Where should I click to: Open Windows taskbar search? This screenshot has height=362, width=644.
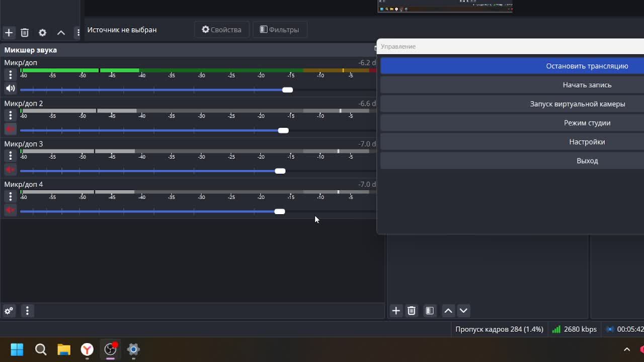(x=41, y=349)
